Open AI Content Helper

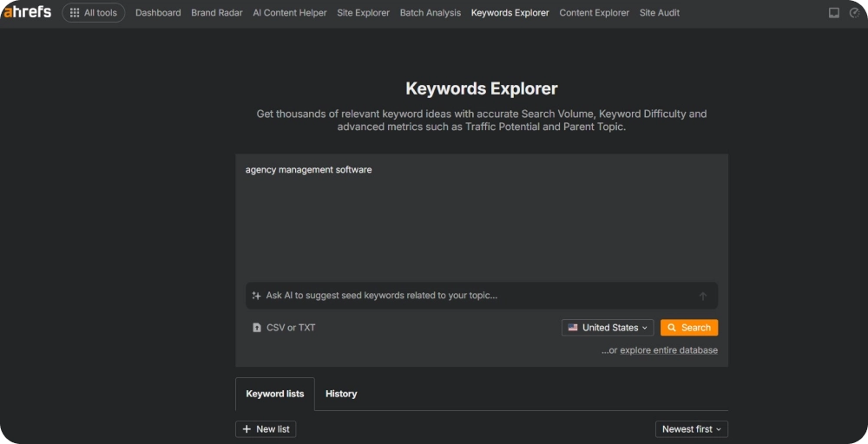point(290,13)
